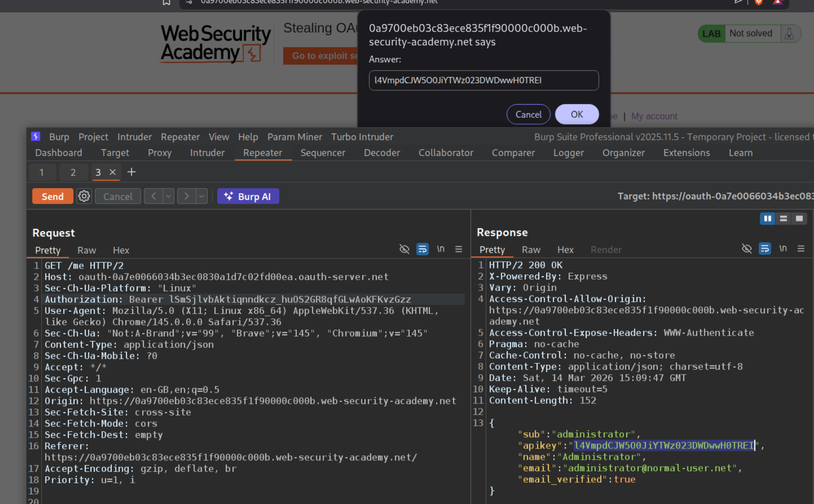Select side-by-side layout icon
This screenshot has width=814, height=504.
tap(767, 218)
